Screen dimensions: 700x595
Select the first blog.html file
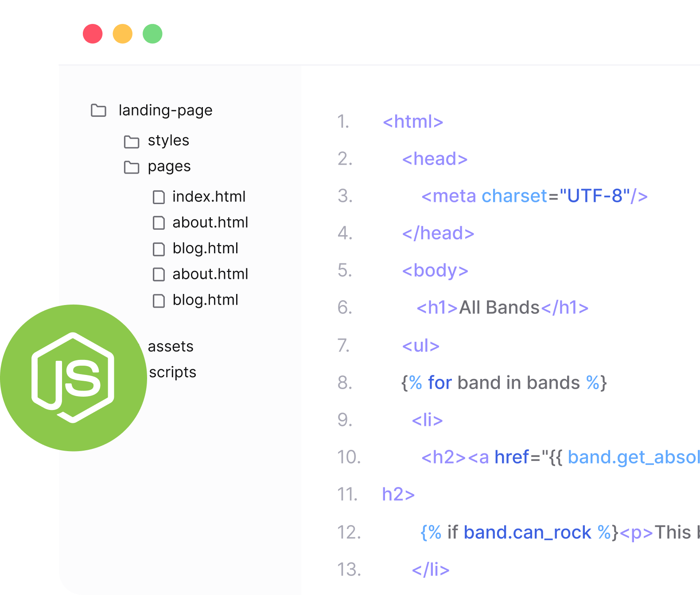pyautogui.click(x=205, y=248)
